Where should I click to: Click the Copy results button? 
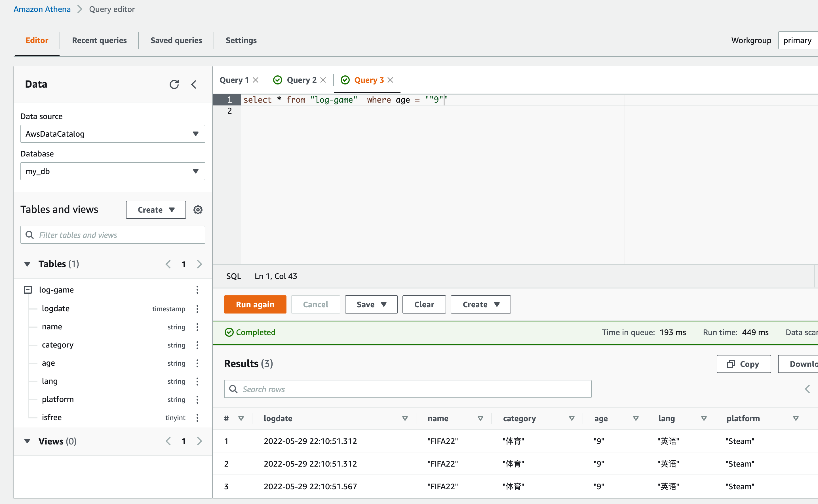click(x=743, y=364)
